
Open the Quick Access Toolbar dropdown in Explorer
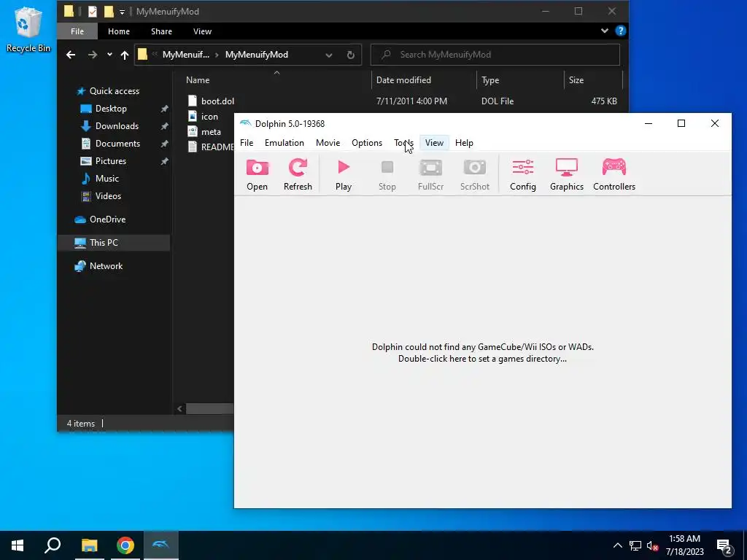coord(122,12)
